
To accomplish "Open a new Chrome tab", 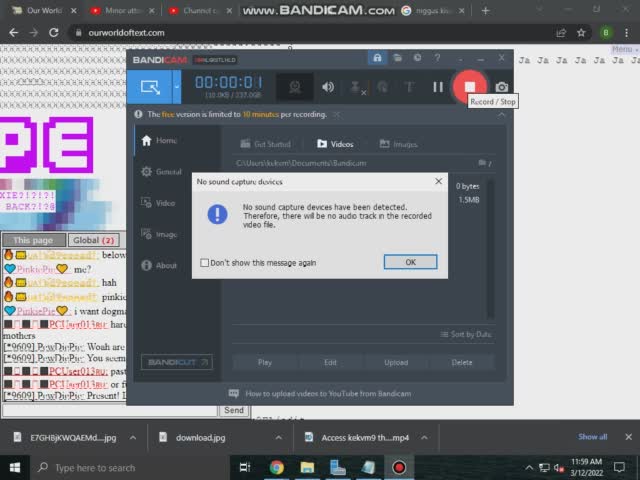I will (485, 11).
